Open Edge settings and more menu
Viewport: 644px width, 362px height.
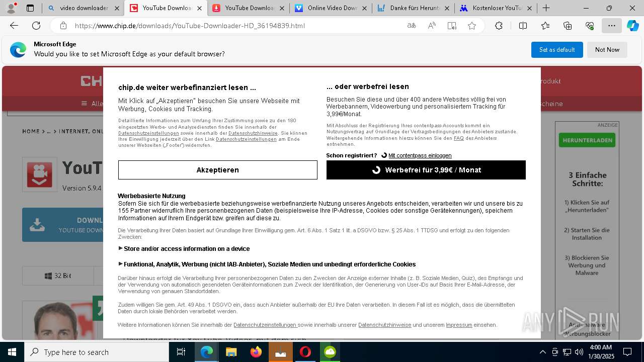coord(612,26)
